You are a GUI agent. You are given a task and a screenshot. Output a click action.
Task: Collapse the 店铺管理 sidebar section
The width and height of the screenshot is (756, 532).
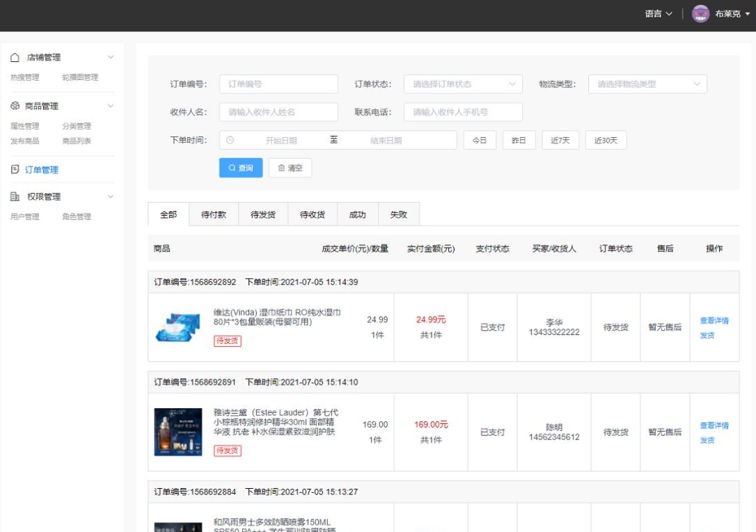point(111,57)
